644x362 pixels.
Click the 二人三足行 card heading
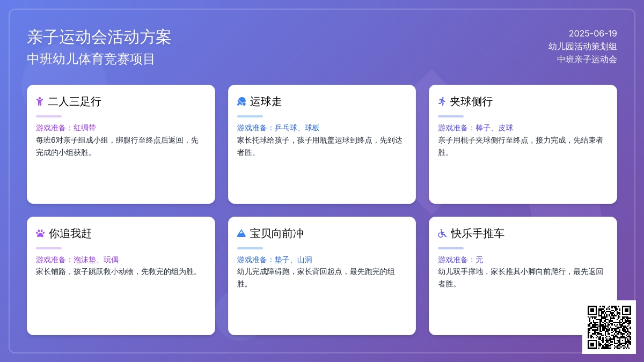(75, 101)
